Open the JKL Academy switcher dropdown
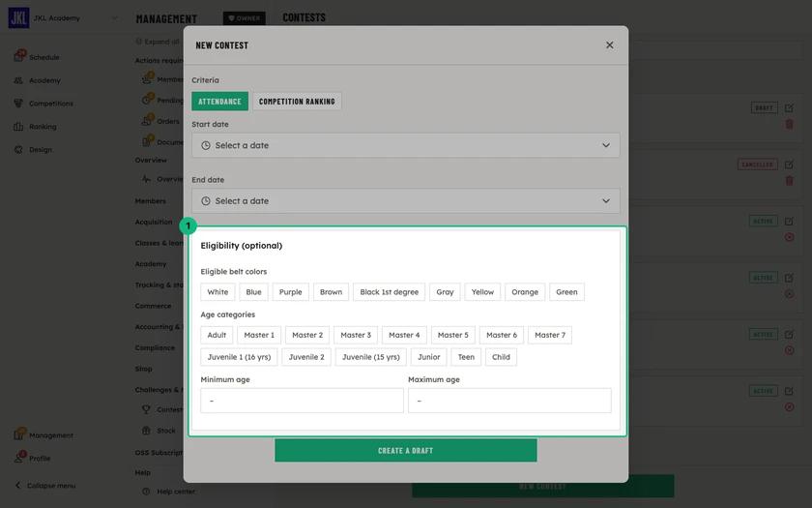The image size is (812, 508). (x=114, y=17)
